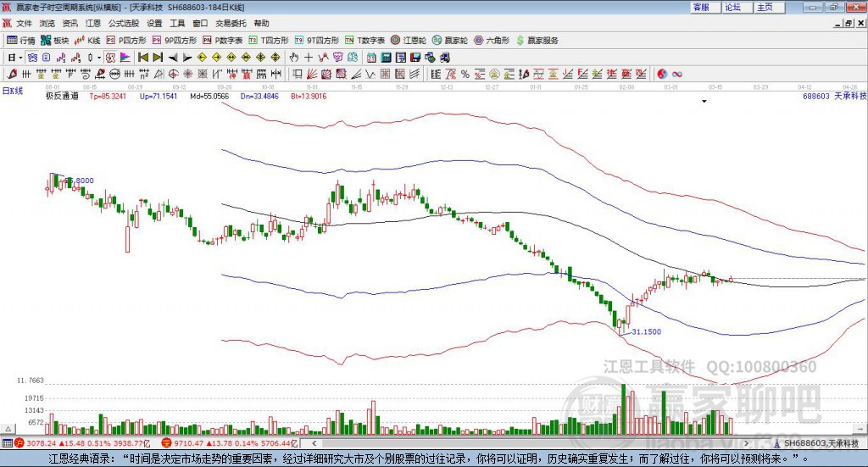The width and height of the screenshot is (868, 467).
Task: Open the 六角形 hexagon chart
Action: point(492,41)
